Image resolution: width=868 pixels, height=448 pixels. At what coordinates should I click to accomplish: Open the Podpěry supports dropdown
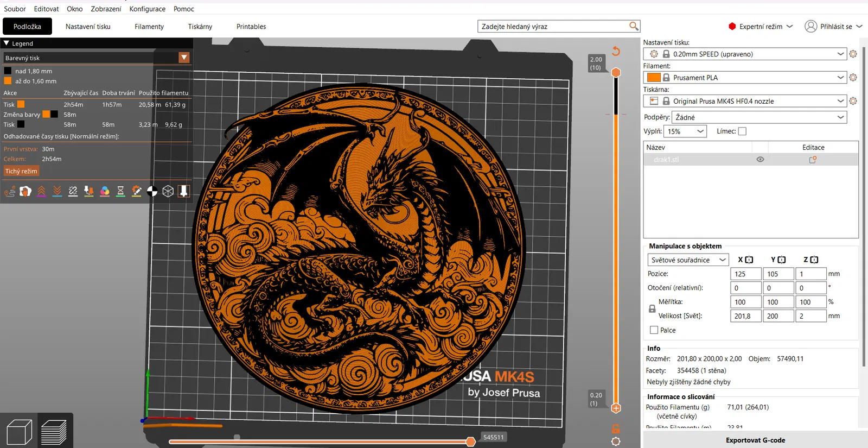click(x=759, y=117)
